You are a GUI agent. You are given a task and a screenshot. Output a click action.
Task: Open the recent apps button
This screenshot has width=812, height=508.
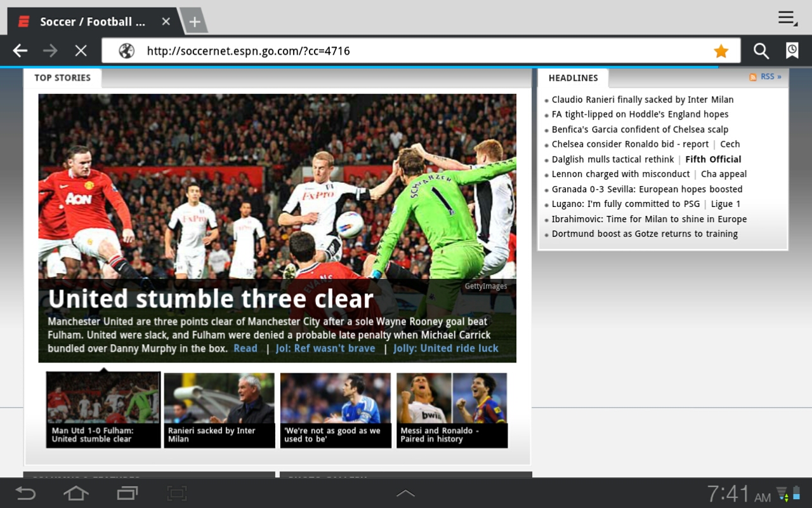tap(127, 493)
